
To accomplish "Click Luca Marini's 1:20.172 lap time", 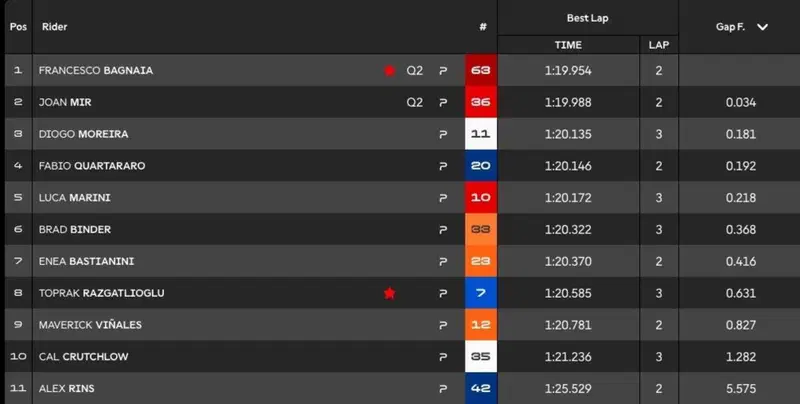I will click(x=568, y=198).
